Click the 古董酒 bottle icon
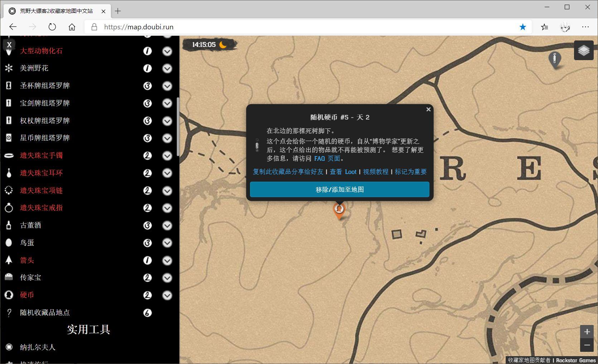This screenshot has height=364, width=598. [x=9, y=225]
